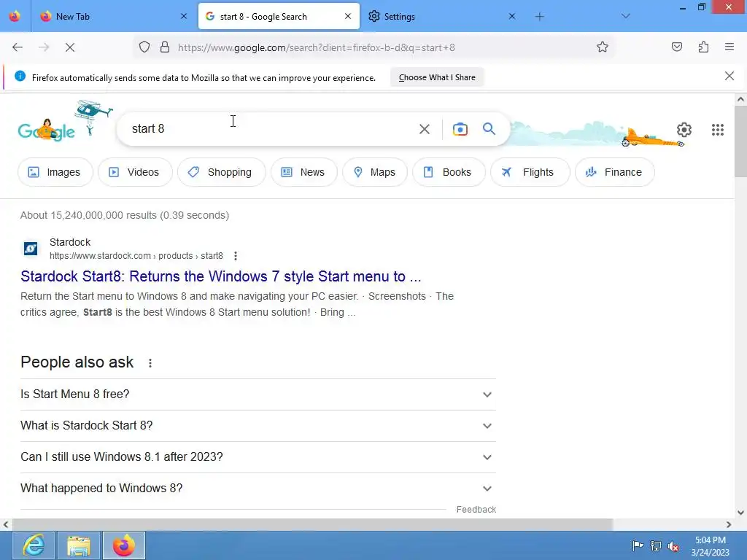Open the Save to Pocket icon

point(676,47)
